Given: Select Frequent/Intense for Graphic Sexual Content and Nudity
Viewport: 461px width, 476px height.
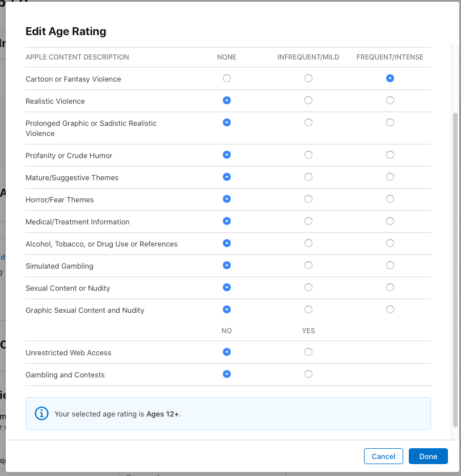Looking at the screenshot, I should (390, 309).
